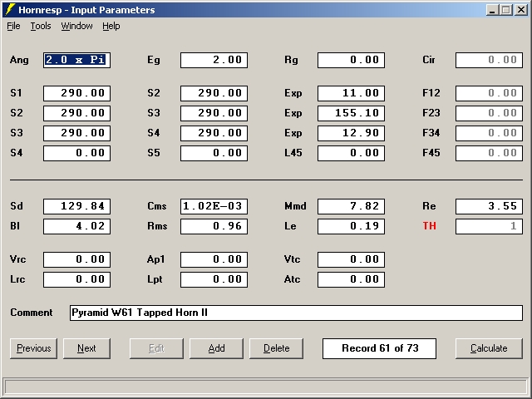The image size is (532, 399).
Task: Click the Comment field with Pyramid W61 text
Action: click(x=296, y=313)
